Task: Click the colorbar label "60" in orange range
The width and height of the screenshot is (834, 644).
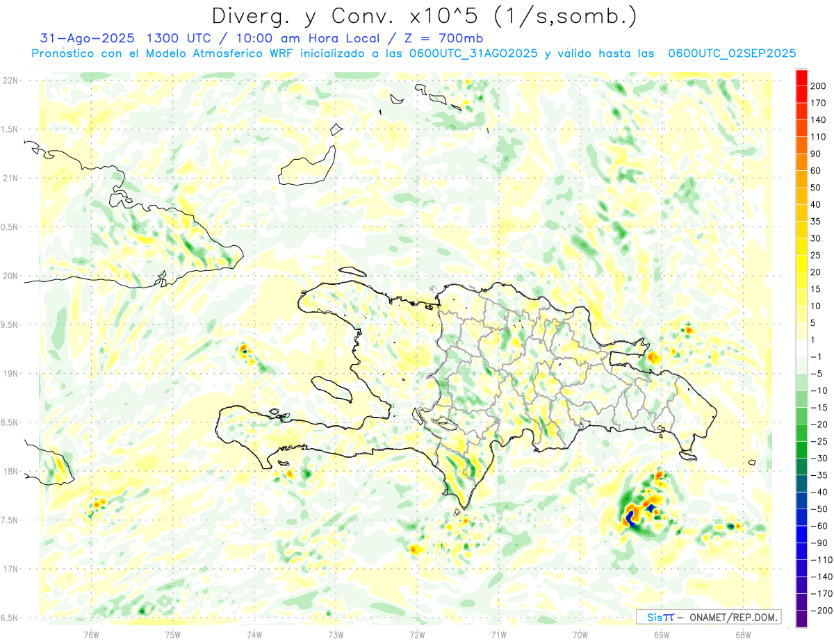Action: [x=816, y=171]
